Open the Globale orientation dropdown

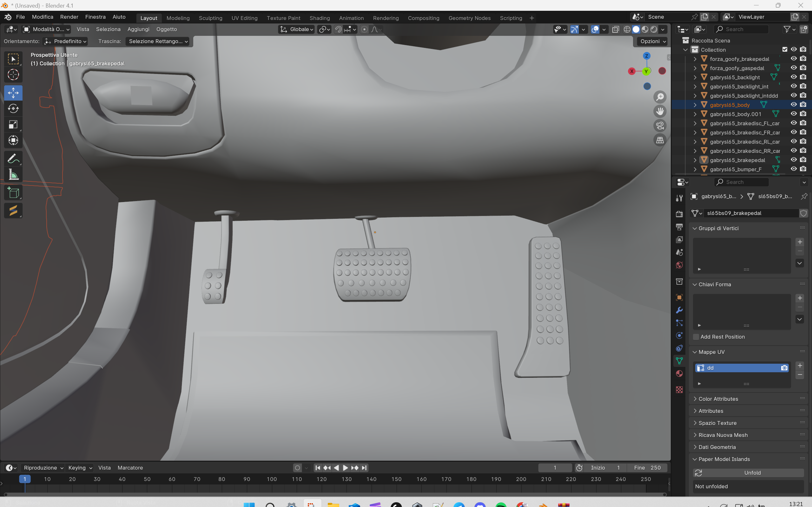coord(297,29)
